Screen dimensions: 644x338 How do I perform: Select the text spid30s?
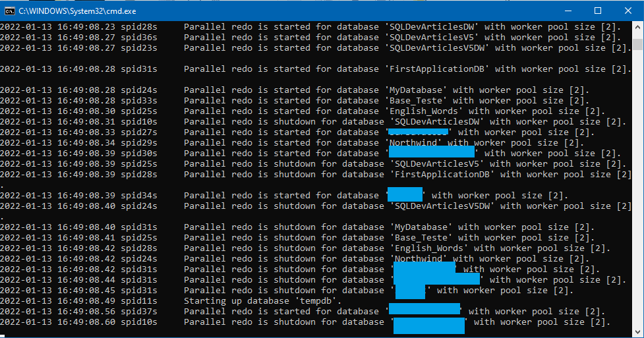(139, 154)
